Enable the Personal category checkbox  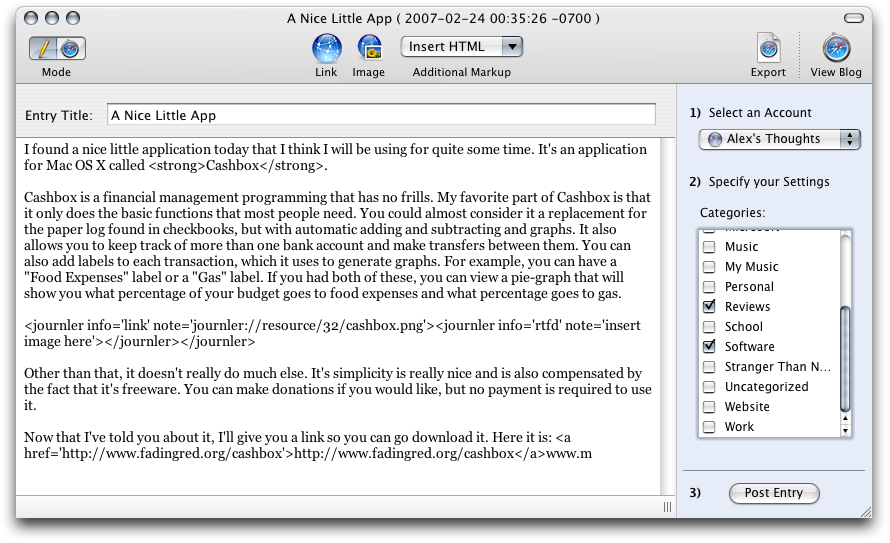pyautogui.click(x=709, y=287)
